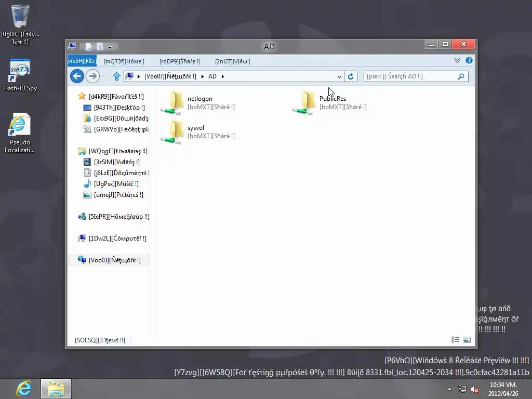Click the Forward navigation arrow

(x=92, y=76)
